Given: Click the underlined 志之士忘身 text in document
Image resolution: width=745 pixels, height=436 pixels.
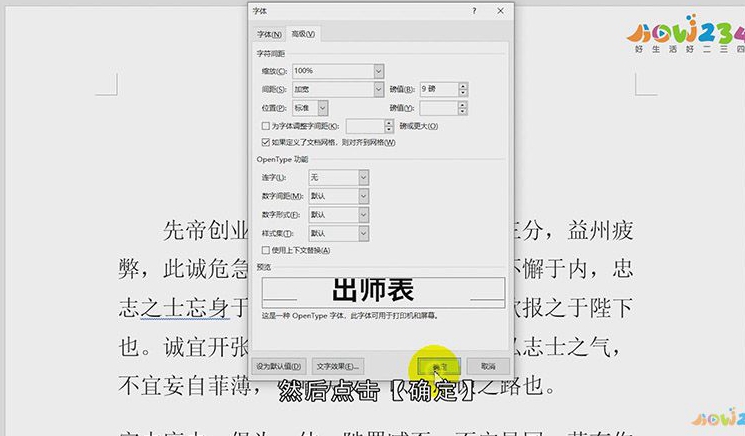Looking at the screenshot, I should [174, 308].
